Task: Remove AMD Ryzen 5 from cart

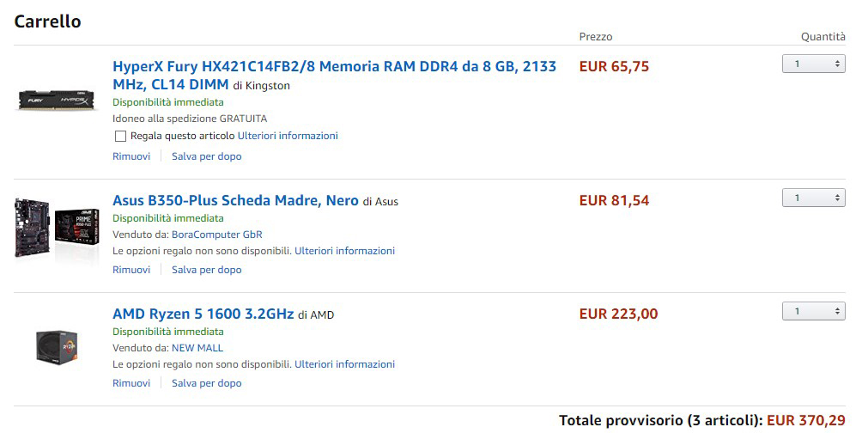Action: (131, 383)
